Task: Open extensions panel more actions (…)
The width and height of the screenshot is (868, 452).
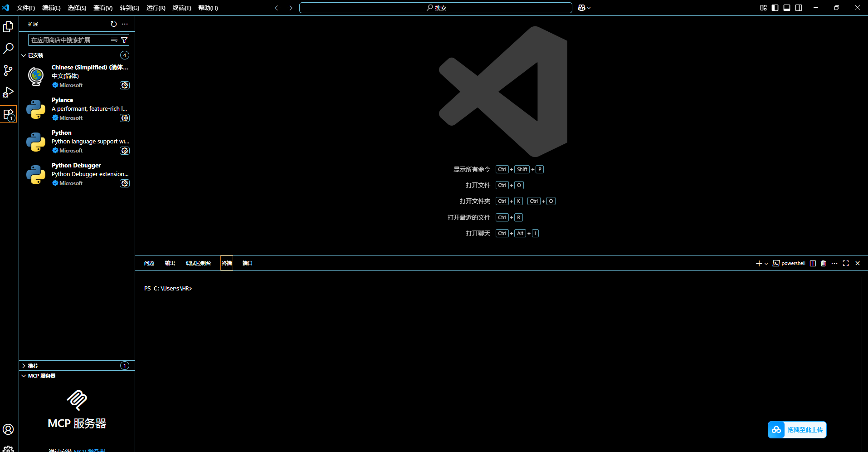Action: click(x=125, y=24)
